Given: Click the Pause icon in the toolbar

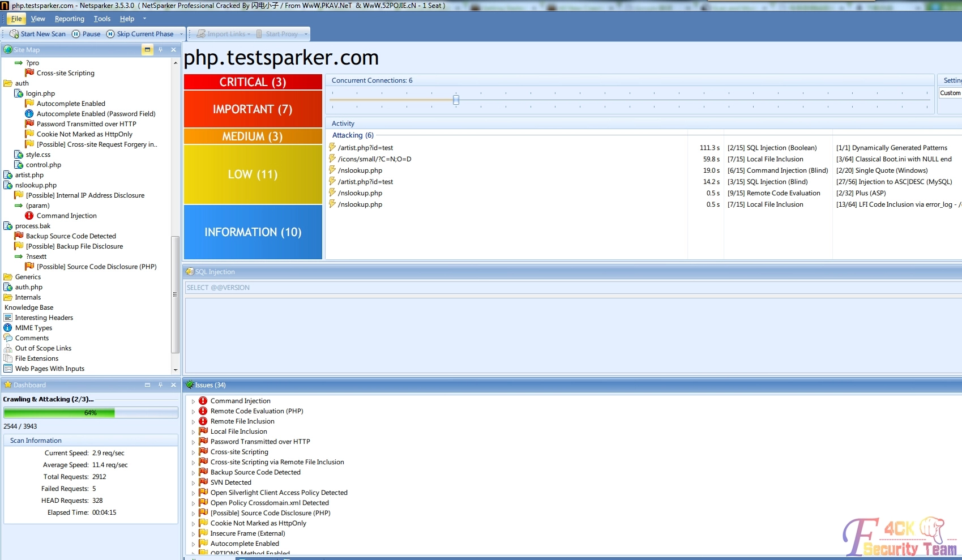Looking at the screenshot, I should pos(76,33).
